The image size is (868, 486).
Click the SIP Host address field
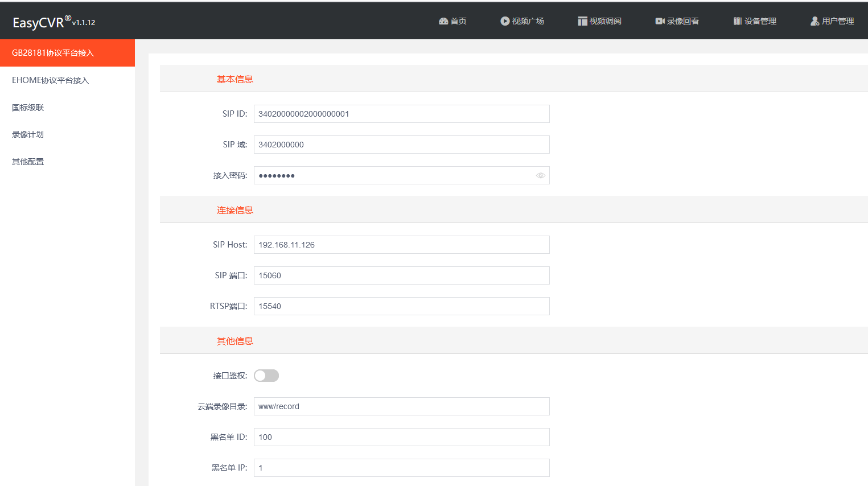[401, 245]
